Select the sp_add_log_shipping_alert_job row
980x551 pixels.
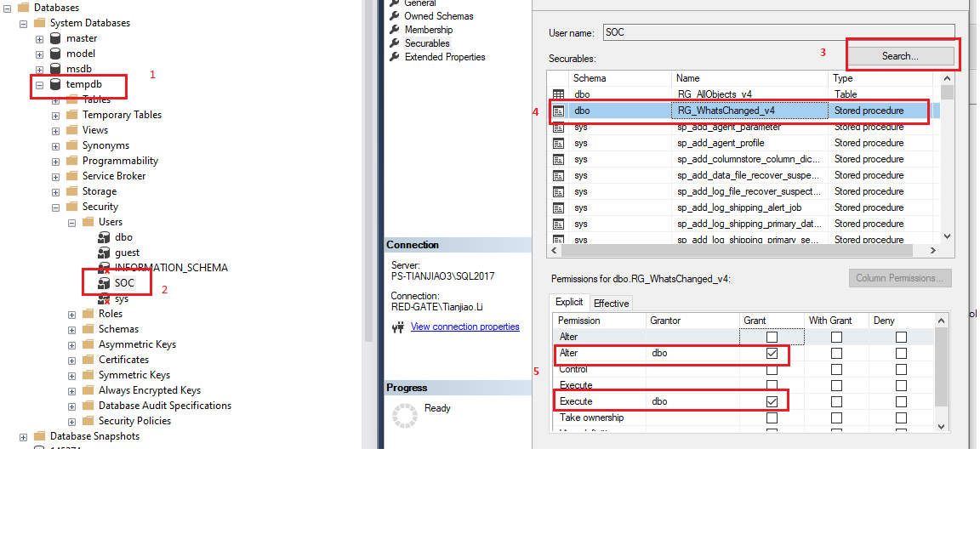tap(744, 207)
